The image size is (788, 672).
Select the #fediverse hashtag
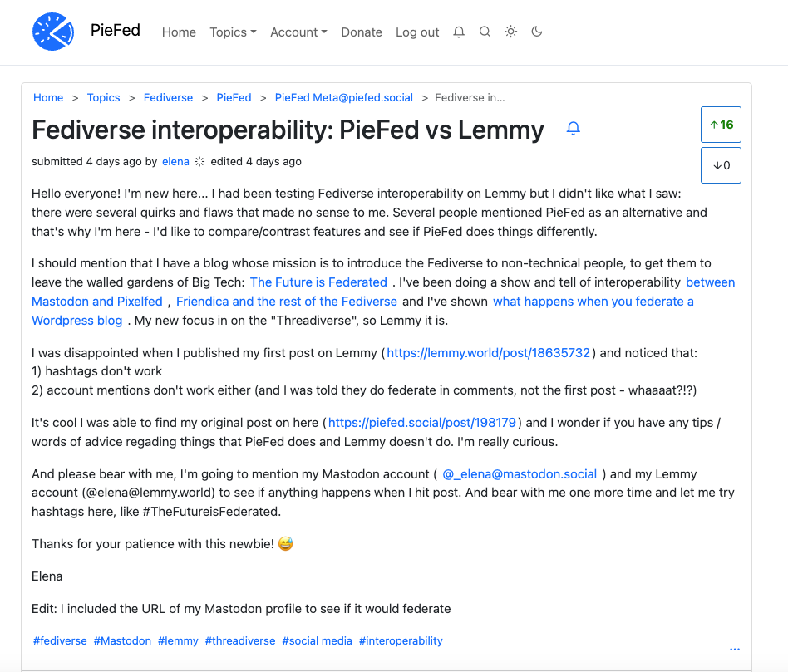(x=60, y=641)
